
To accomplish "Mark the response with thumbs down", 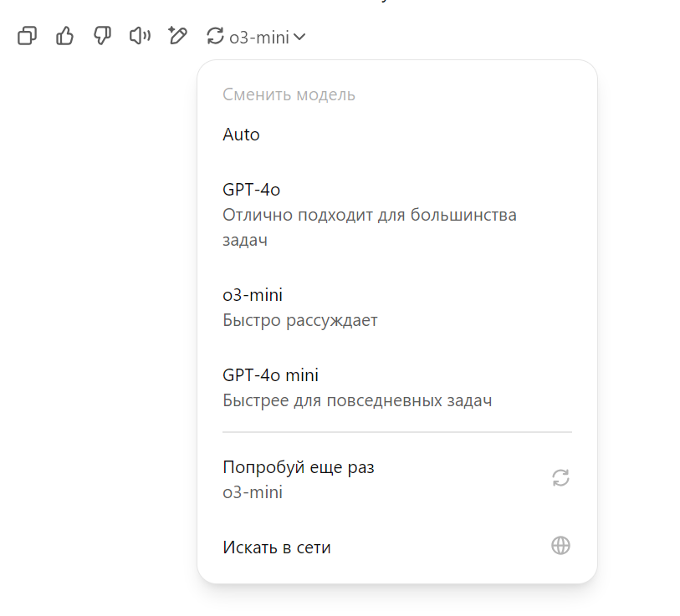I will pyautogui.click(x=102, y=36).
